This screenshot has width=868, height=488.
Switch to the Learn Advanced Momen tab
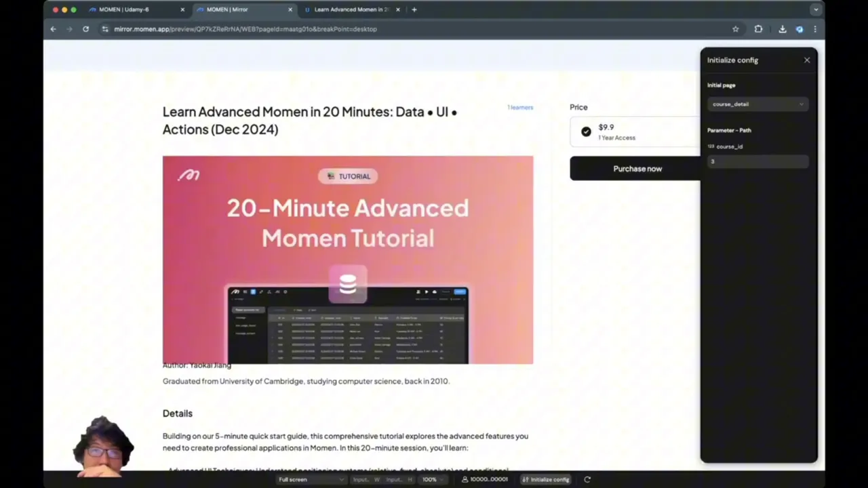[x=351, y=9]
